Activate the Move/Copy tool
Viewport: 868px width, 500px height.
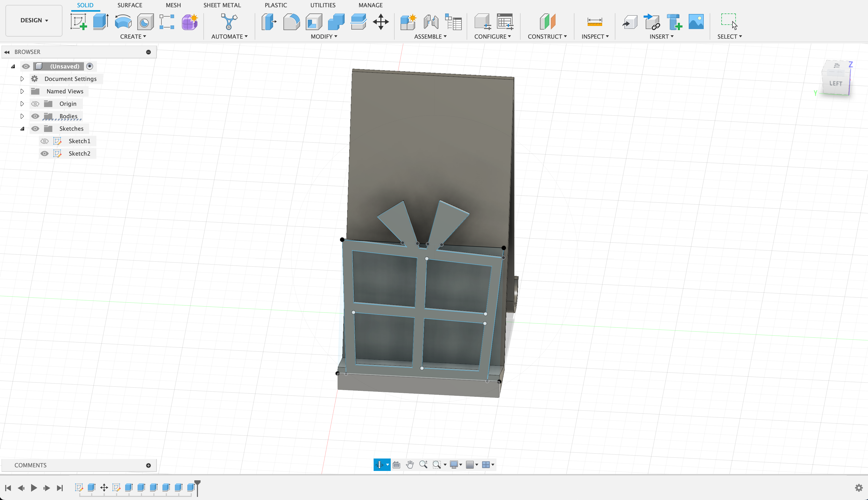coord(380,22)
